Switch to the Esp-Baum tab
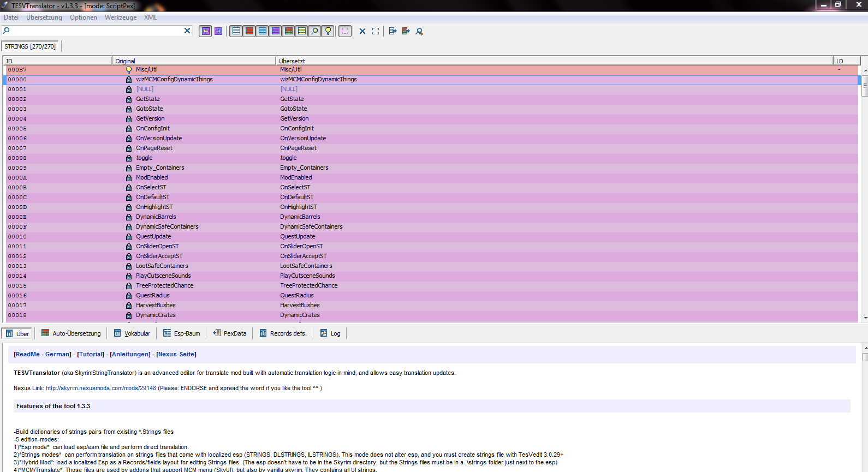The image size is (868, 472). click(x=182, y=333)
